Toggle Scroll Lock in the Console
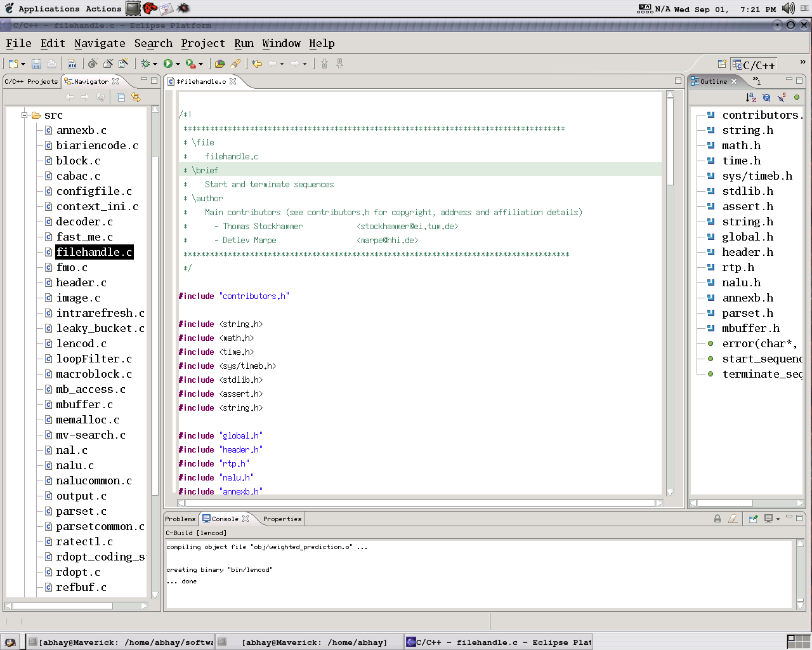 point(717,519)
